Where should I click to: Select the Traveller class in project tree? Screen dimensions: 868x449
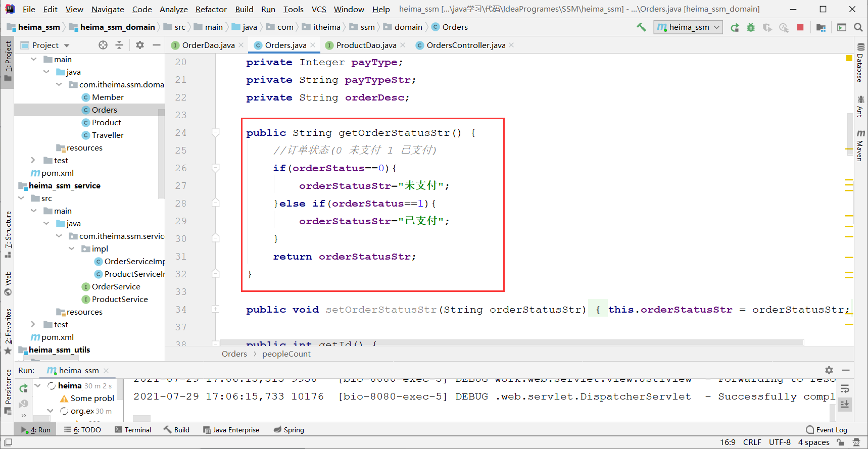[108, 135]
